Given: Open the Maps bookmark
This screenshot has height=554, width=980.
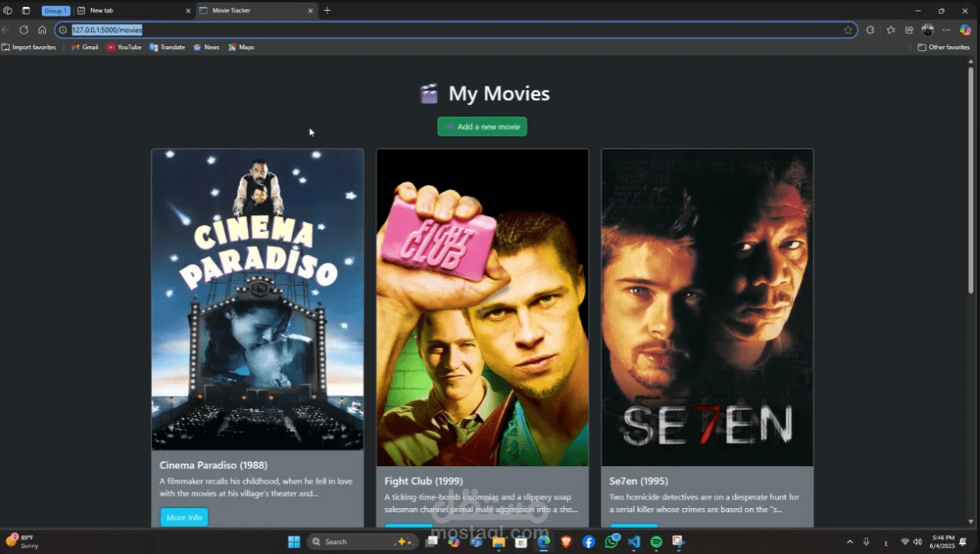Looking at the screenshot, I should pyautogui.click(x=241, y=48).
